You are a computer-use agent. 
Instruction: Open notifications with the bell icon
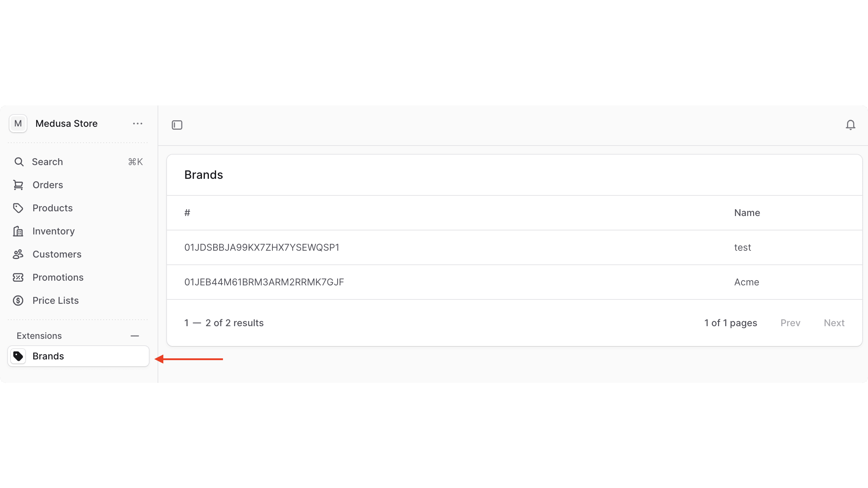(850, 125)
